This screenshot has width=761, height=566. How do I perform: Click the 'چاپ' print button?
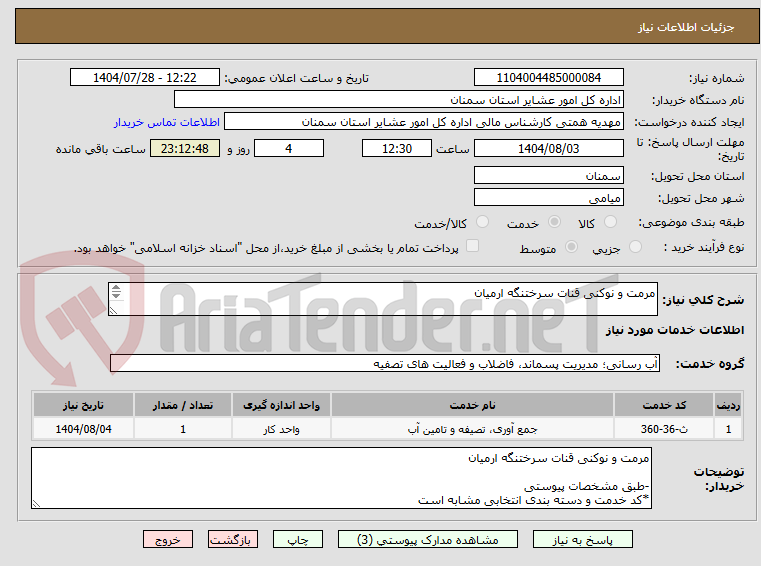298,539
